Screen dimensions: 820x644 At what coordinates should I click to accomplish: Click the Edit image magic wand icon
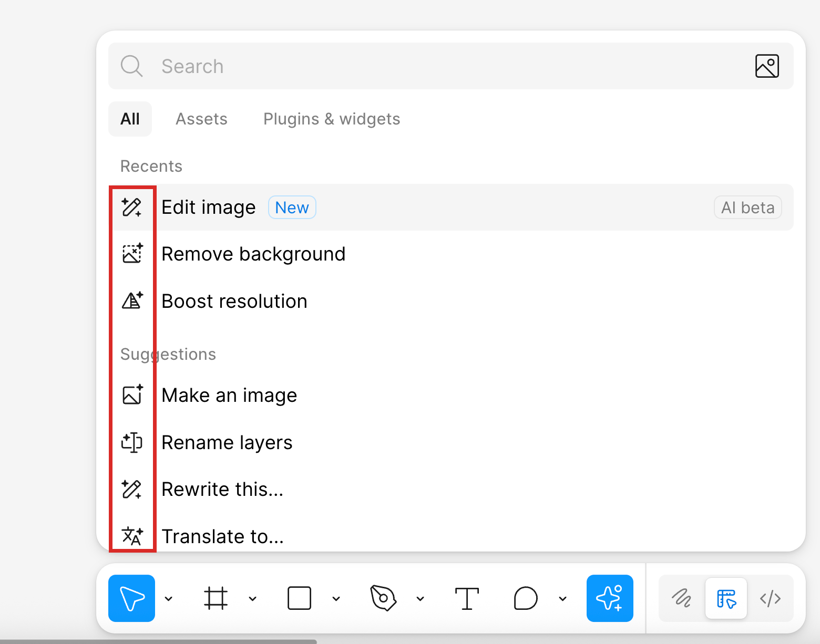coord(132,207)
